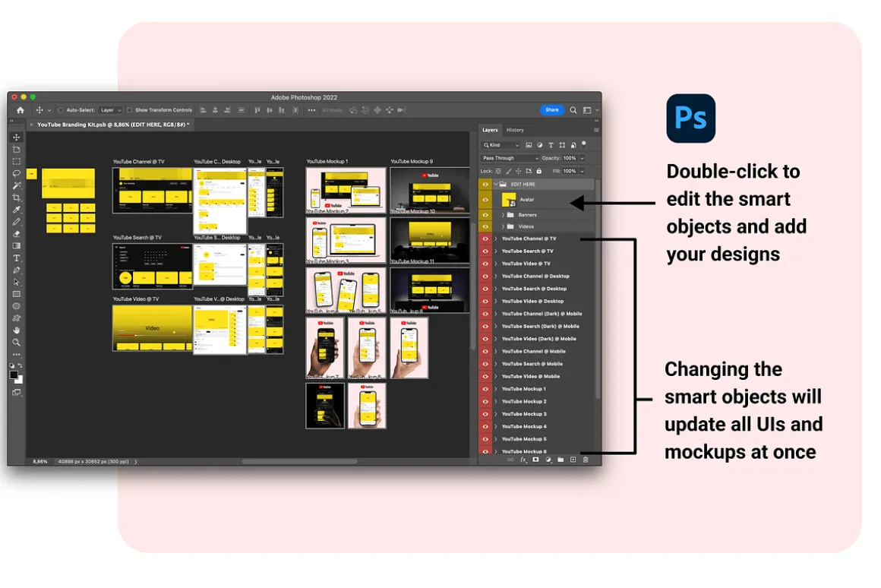Lock all with the padlock icon
The width and height of the screenshot is (881, 588).
click(x=538, y=171)
